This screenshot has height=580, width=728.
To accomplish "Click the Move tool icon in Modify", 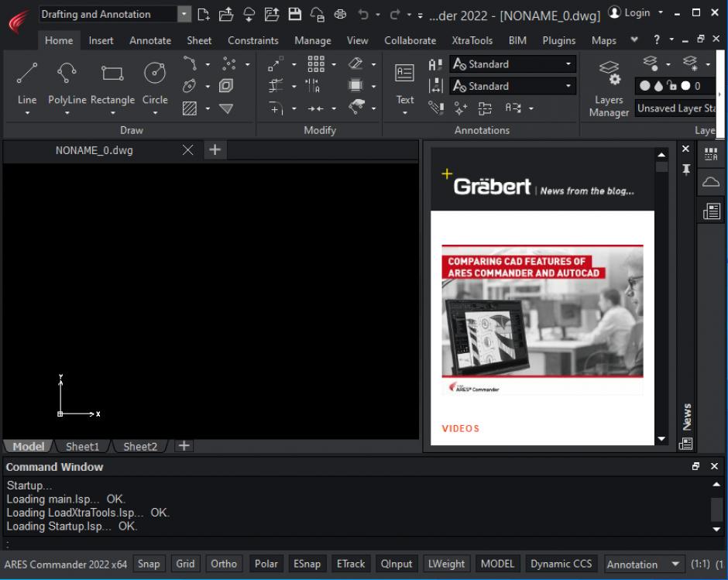I will tap(275, 63).
